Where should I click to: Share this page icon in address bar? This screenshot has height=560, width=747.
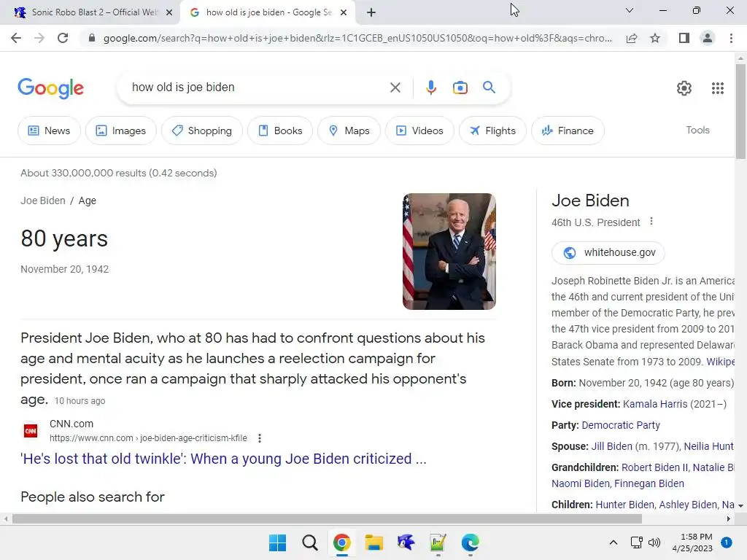[632, 38]
